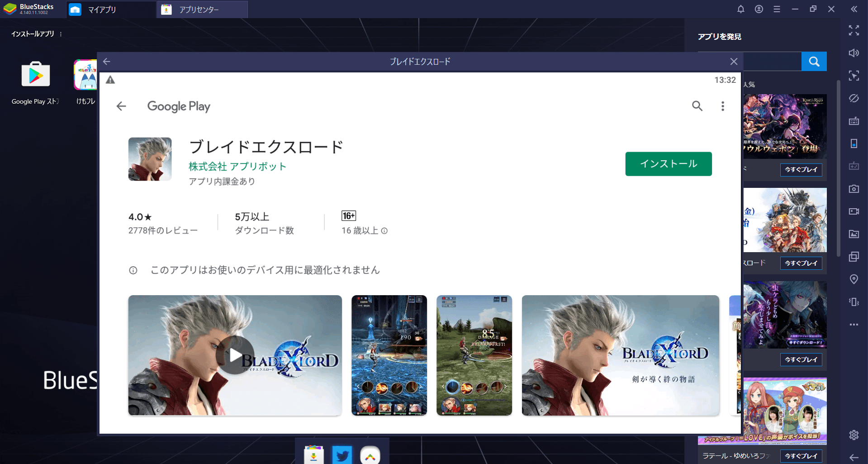Open the download dock icon
The width and height of the screenshot is (868, 464).
pyautogui.click(x=314, y=455)
